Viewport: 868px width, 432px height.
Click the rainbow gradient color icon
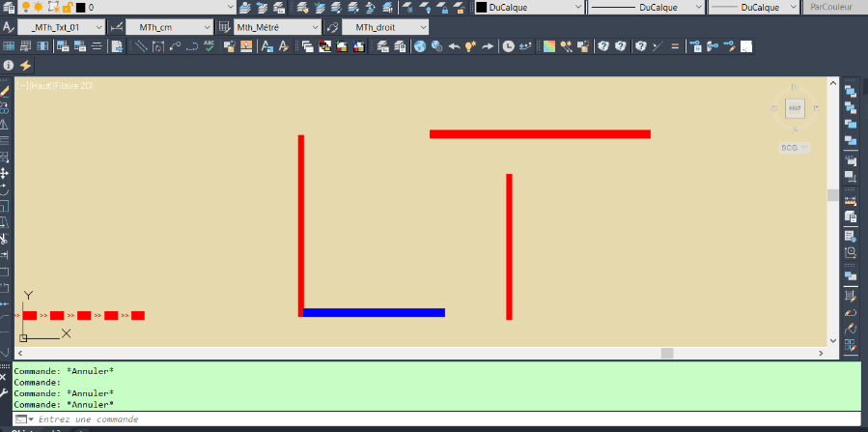point(548,46)
